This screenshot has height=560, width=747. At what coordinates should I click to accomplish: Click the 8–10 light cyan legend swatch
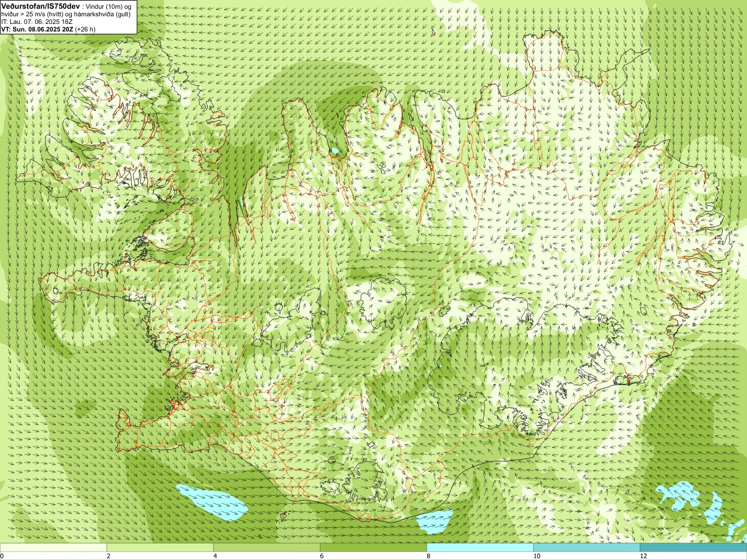pos(480,547)
